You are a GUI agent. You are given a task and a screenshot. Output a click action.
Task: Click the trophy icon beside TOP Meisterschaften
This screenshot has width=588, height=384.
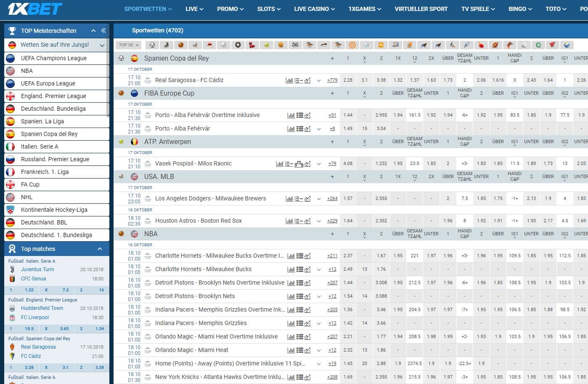pyautogui.click(x=12, y=30)
